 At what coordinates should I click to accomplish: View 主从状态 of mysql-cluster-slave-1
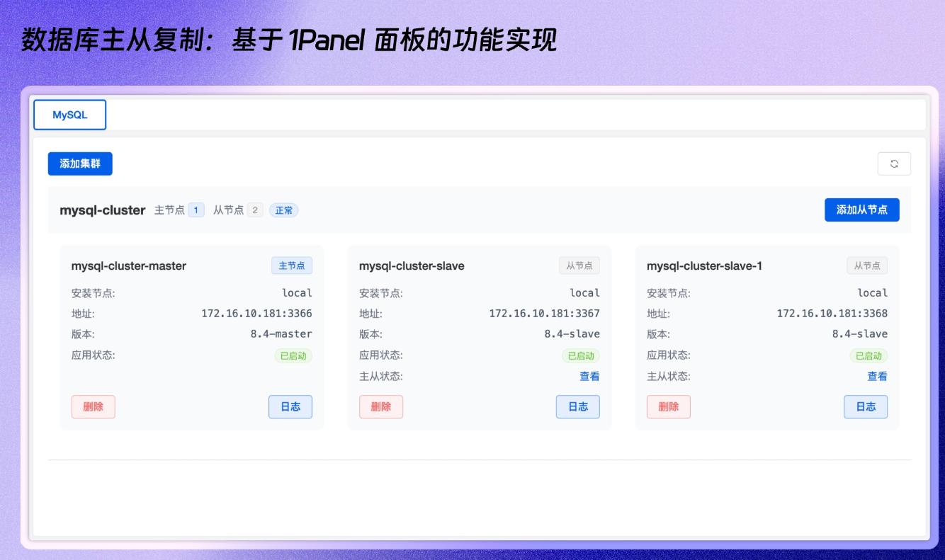coord(877,377)
